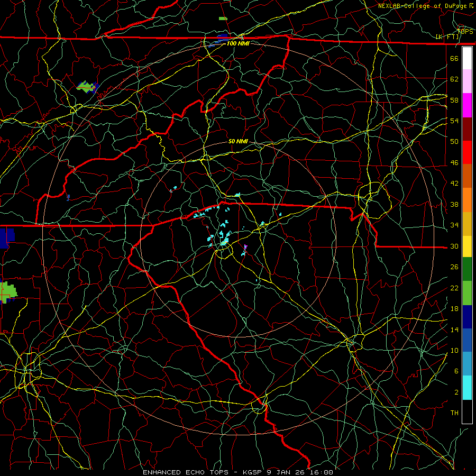Image resolution: width=476 pixels, height=476 pixels.
Task: Click the '100 NMI' range ring label
Action: [x=238, y=43]
